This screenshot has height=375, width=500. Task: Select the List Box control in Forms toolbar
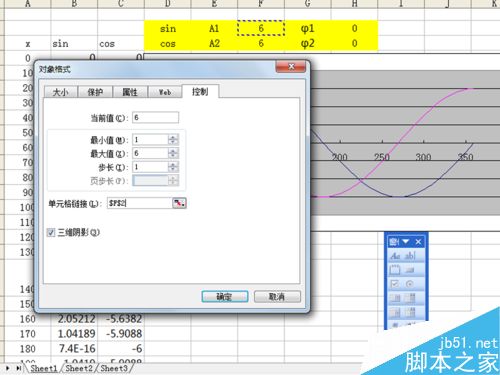(395, 298)
